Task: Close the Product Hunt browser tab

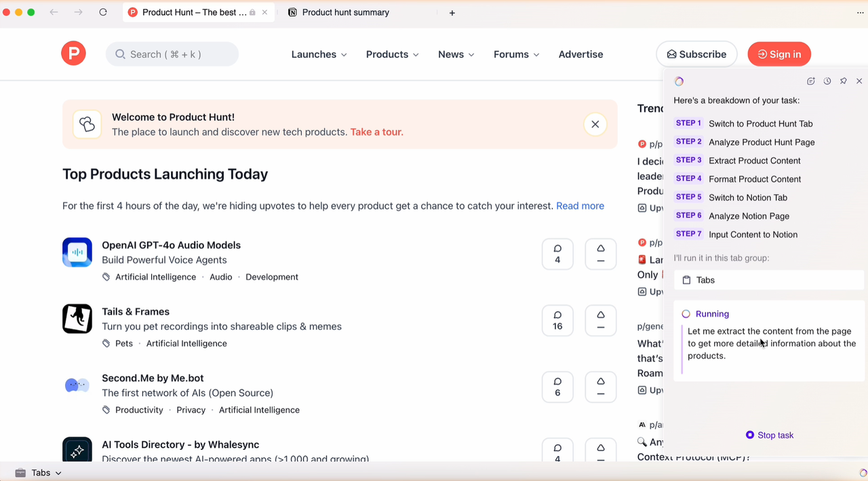Action: click(x=265, y=12)
